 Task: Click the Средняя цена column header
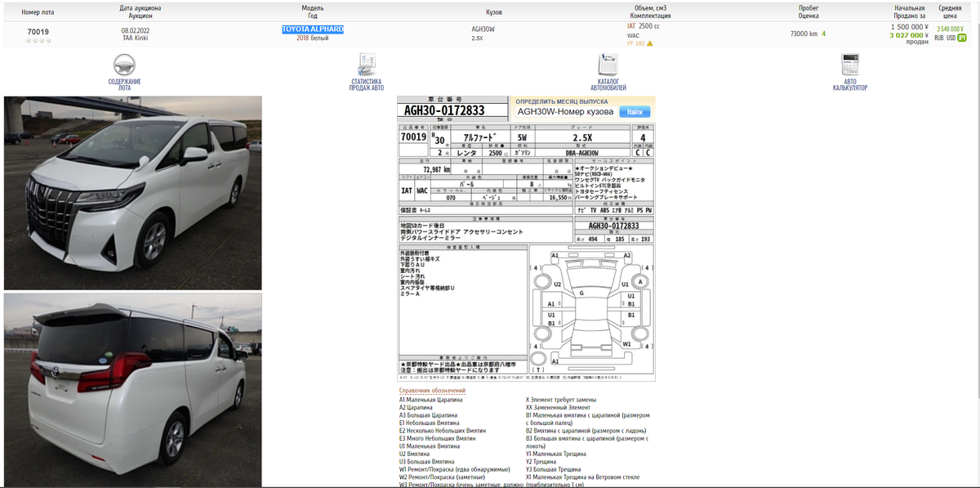point(950,11)
